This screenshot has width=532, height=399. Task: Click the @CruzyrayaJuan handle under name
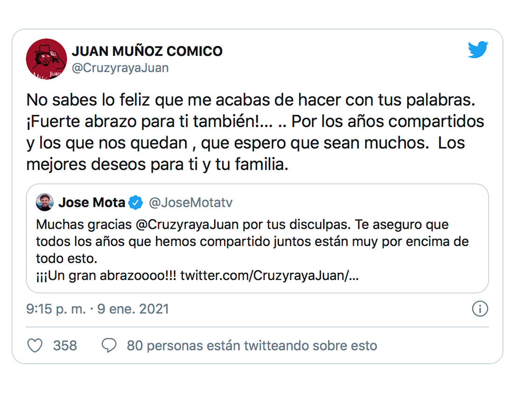click(120, 68)
